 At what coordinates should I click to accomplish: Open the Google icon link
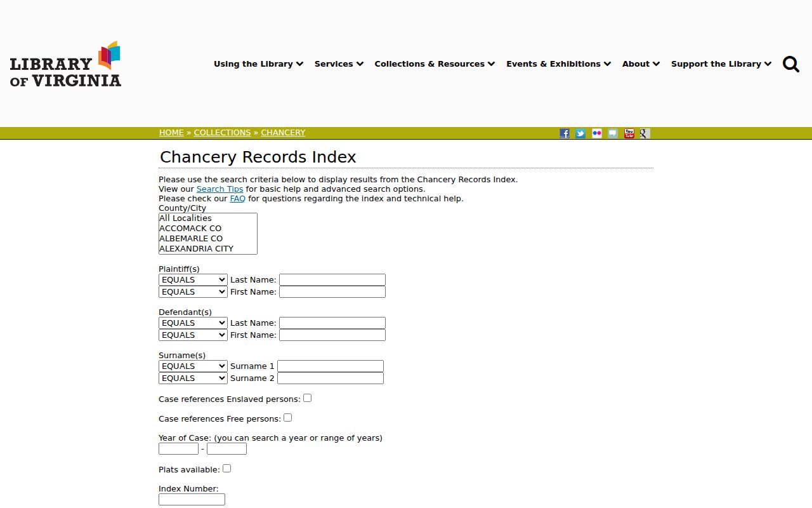(x=645, y=133)
